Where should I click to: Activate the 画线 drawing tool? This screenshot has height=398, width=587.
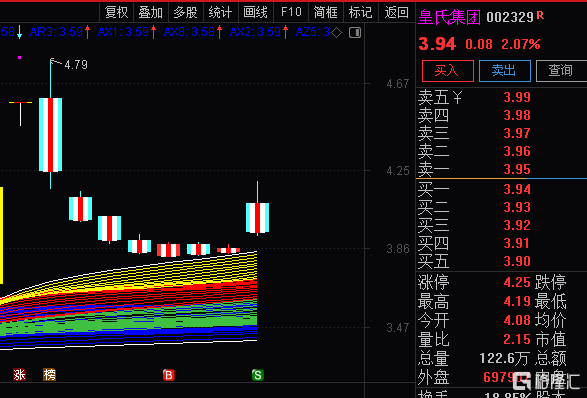coord(256,12)
